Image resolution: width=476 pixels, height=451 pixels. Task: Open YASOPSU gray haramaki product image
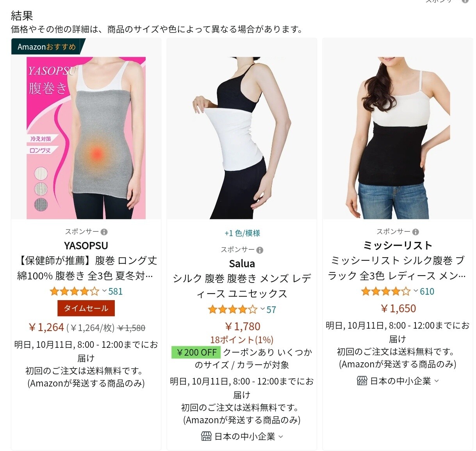[86, 138]
